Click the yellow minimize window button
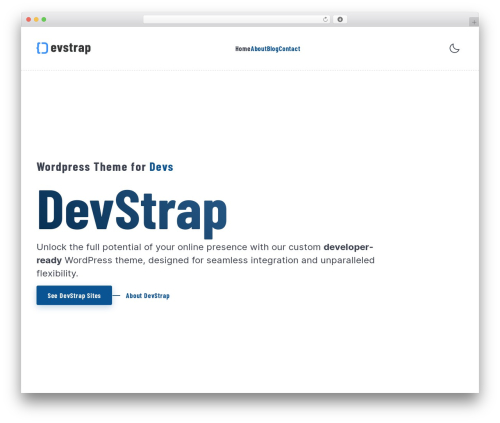The height and width of the screenshot is (423, 500). tap(36, 19)
